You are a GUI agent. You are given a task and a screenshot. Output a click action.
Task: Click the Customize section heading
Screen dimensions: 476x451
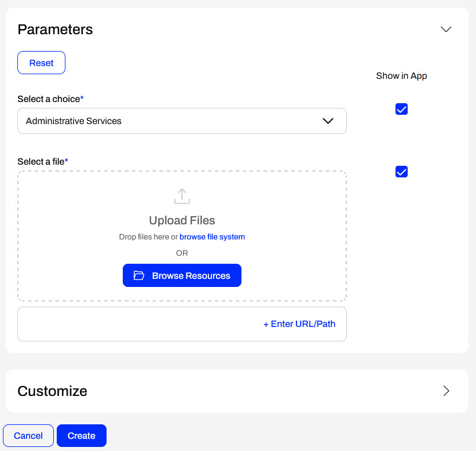[x=53, y=391]
